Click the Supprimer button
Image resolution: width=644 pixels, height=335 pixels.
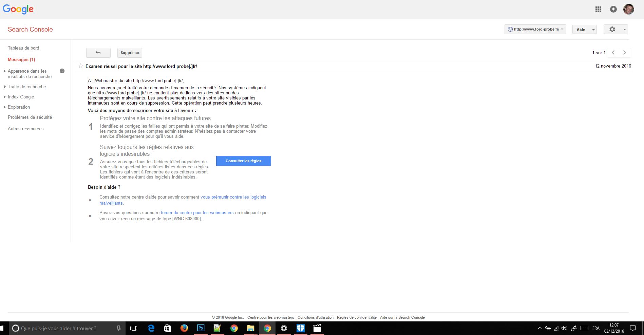point(130,53)
